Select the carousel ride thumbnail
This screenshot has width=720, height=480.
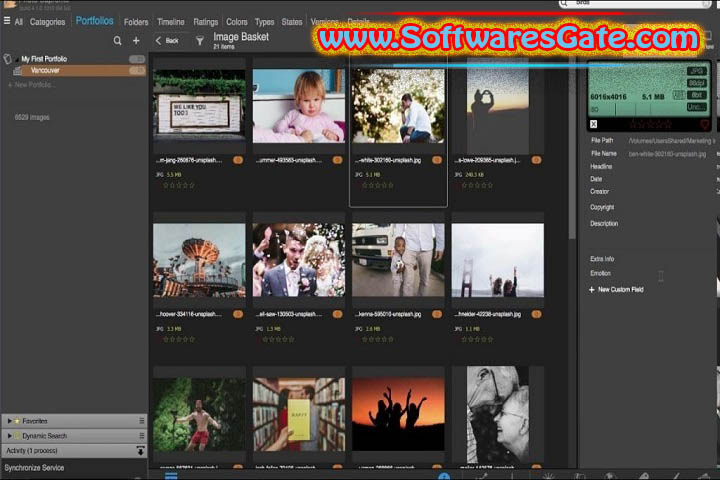click(x=199, y=260)
